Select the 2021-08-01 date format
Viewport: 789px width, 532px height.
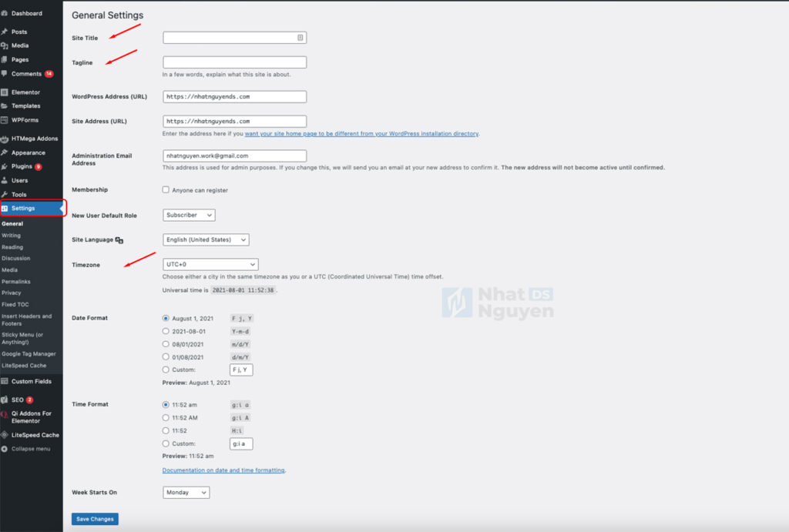click(x=165, y=332)
